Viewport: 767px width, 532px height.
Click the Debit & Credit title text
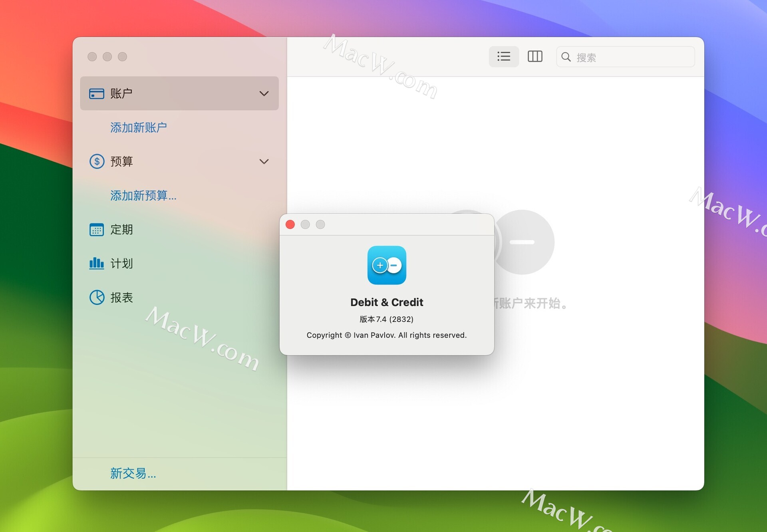point(387,302)
